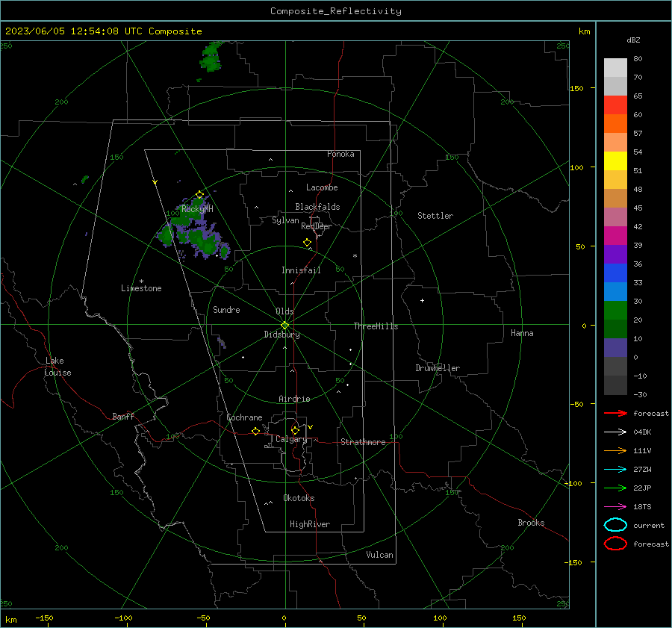The height and width of the screenshot is (628, 672).
Task: Click the yellow V marker northwest of RockyMH
Action: [x=155, y=182]
